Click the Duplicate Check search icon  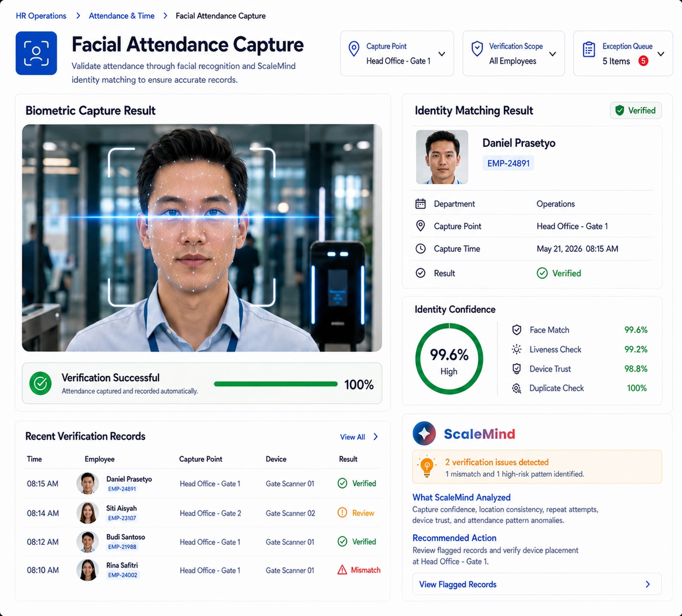pos(517,388)
